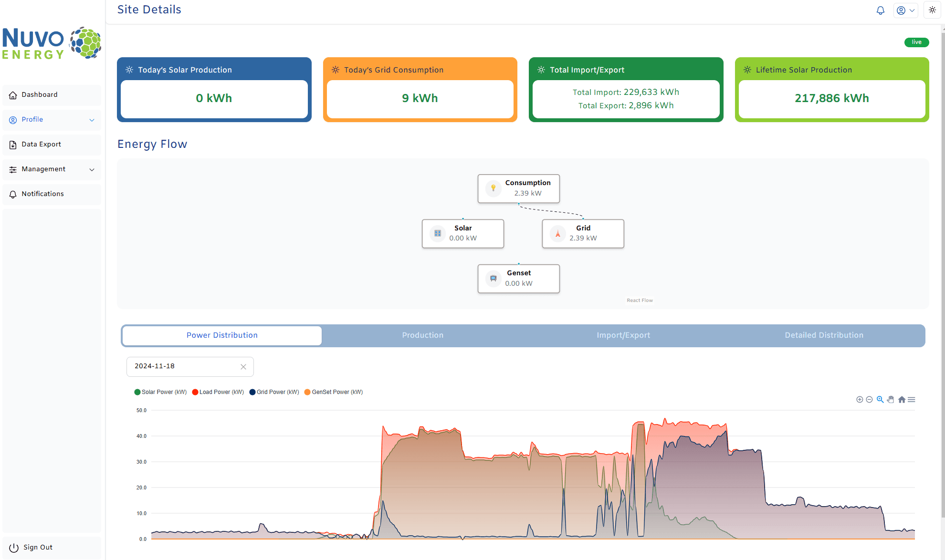Switch to the Import/Export tab
Image resolution: width=945 pixels, height=560 pixels.
coord(623,335)
